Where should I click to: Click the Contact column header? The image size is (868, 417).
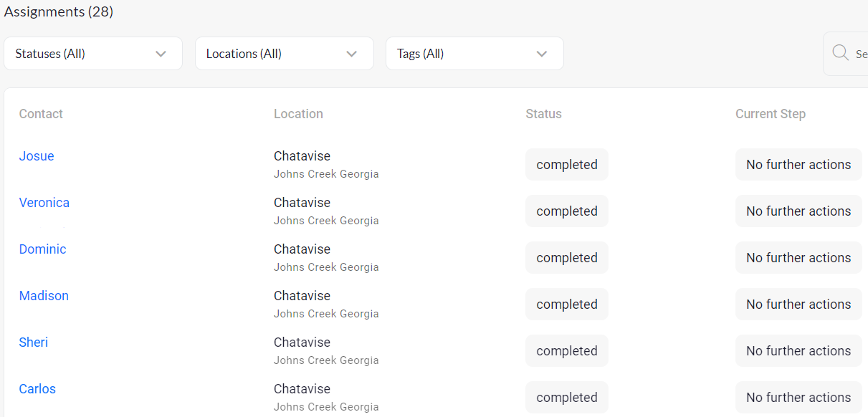pyautogui.click(x=41, y=114)
